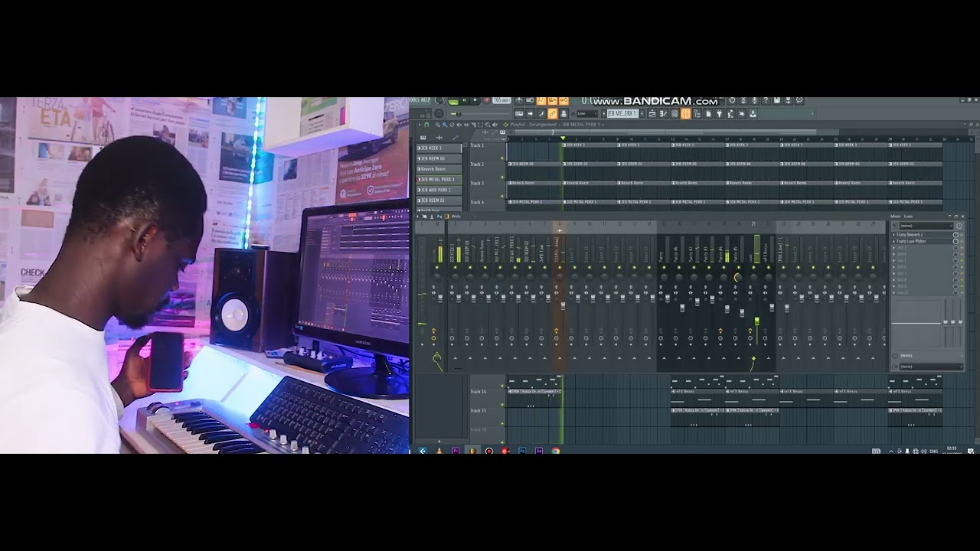
Task: Open Fruity Love Philter slot arrow menu
Action: click(893, 241)
